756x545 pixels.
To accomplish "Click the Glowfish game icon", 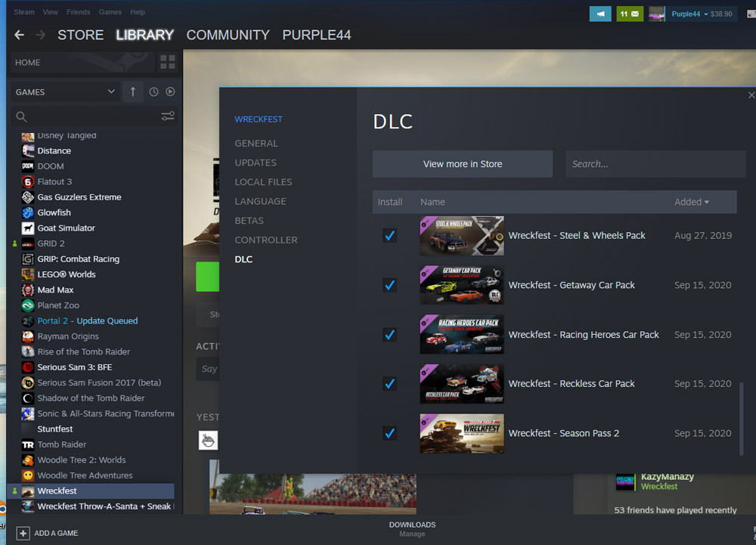I will coord(28,212).
